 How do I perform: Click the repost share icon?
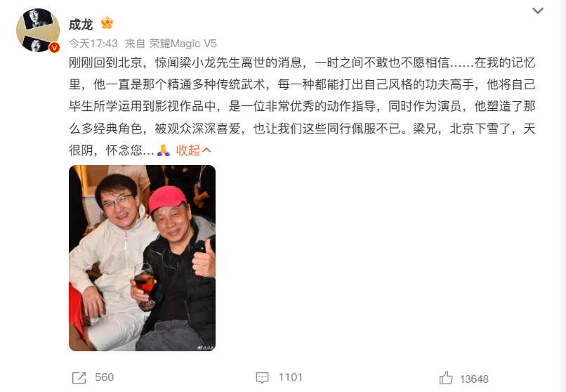point(79,378)
